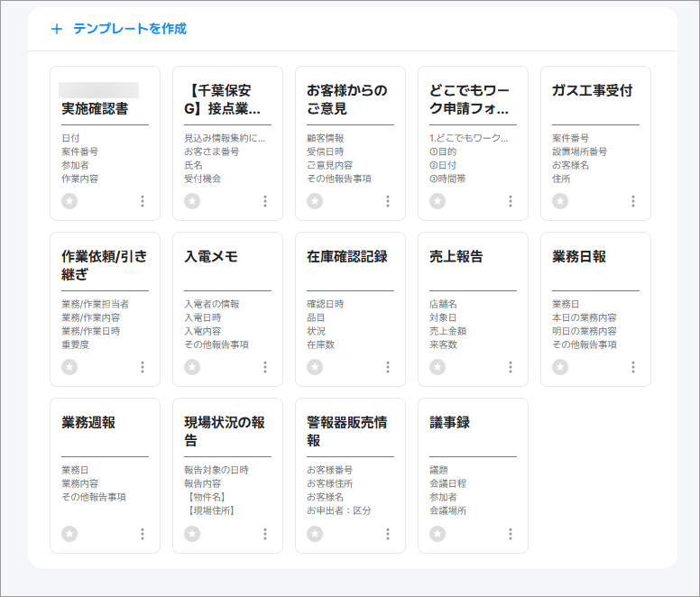Image resolution: width=700 pixels, height=597 pixels.
Task: Expand options for 作業依頼/引き継ぎ template
Action: (x=143, y=367)
